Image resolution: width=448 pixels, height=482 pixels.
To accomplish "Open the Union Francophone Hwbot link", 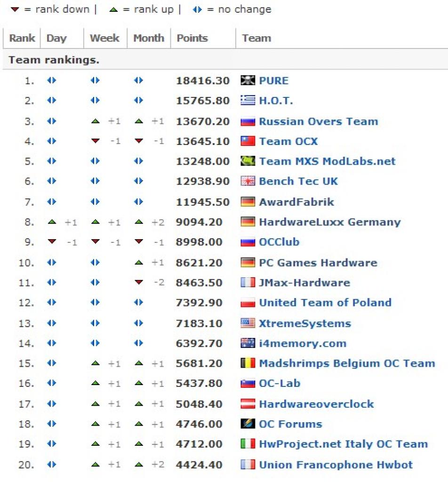I will (336, 465).
